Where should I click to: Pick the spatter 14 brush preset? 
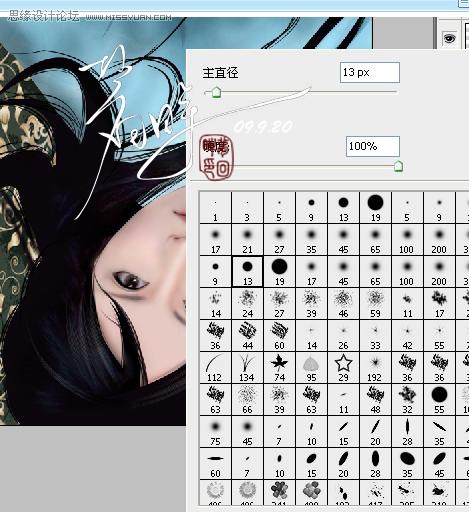coord(215,304)
